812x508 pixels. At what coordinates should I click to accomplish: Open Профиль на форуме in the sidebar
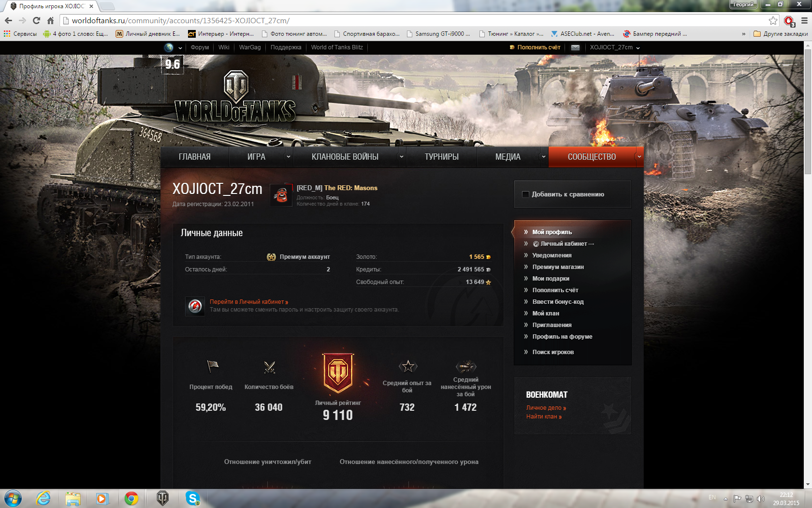click(562, 337)
